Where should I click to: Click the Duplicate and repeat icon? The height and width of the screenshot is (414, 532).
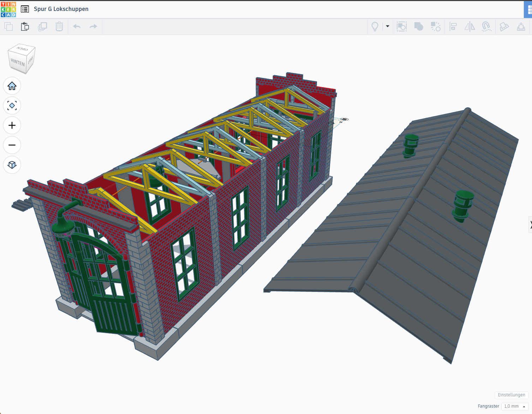click(x=42, y=26)
